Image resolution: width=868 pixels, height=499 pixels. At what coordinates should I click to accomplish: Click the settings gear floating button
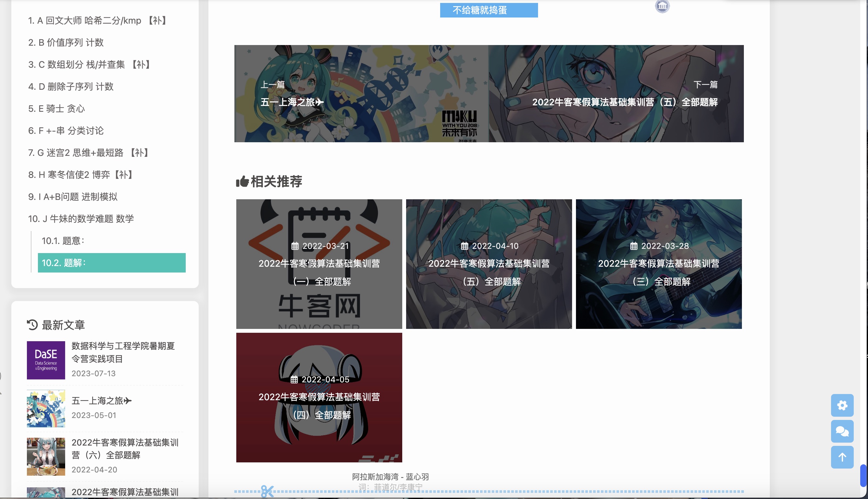click(x=842, y=405)
